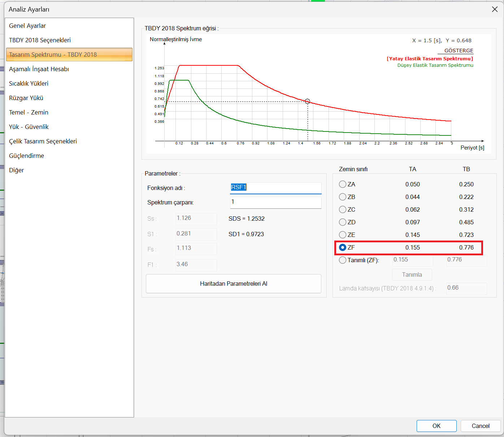Click the Fonksiyon adı input field
Image resolution: width=504 pixels, height=437 pixels.
pyautogui.click(x=275, y=187)
